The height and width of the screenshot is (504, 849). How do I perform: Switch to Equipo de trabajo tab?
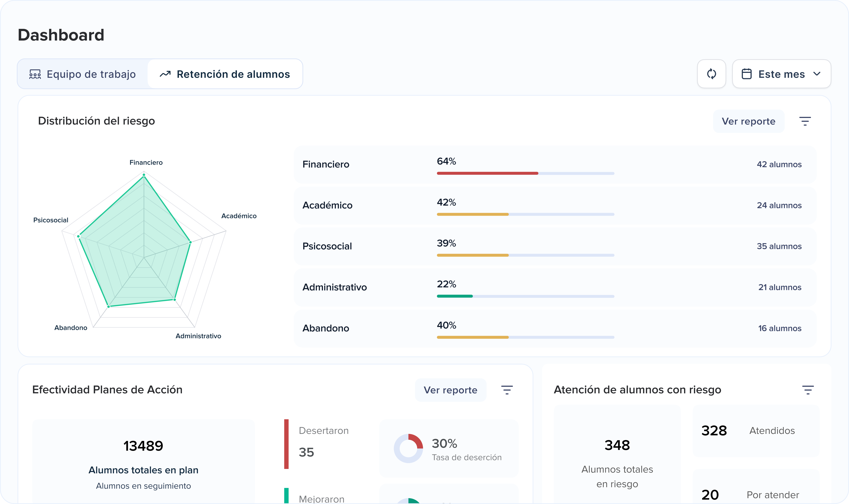click(83, 74)
